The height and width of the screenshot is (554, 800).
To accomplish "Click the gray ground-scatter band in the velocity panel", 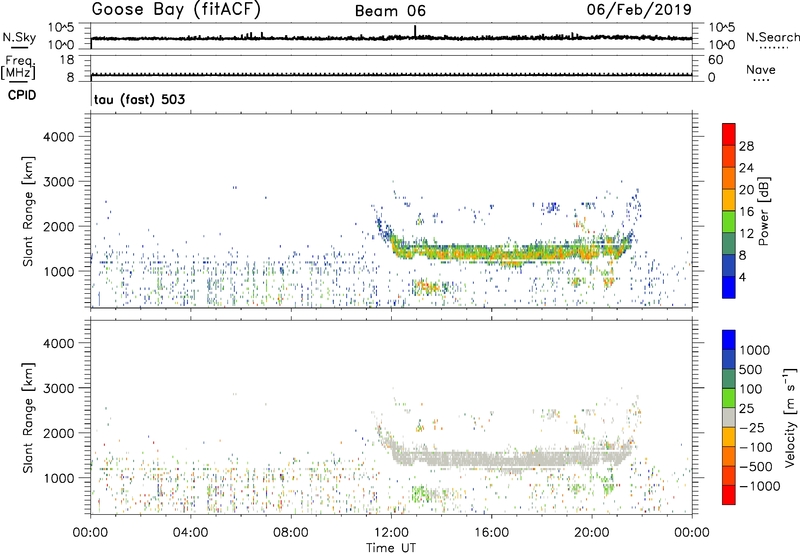I will click(510, 457).
